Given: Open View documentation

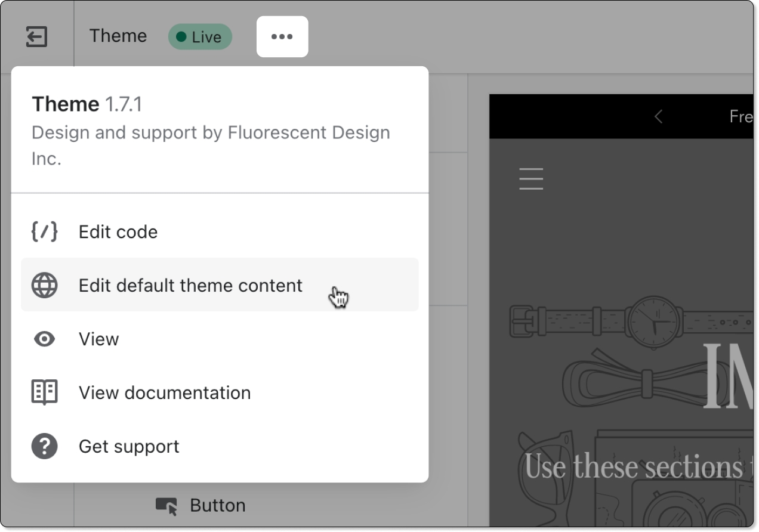Looking at the screenshot, I should click(x=165, y=393).
